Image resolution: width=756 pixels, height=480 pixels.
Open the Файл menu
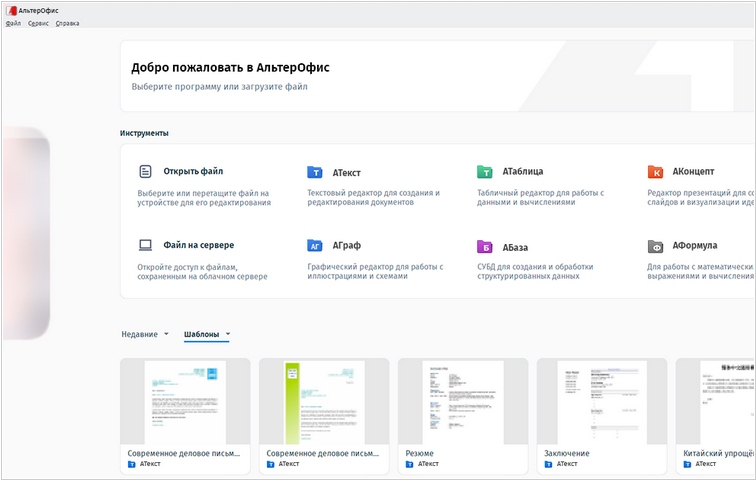pyautogui.click(x=13, y=22)
